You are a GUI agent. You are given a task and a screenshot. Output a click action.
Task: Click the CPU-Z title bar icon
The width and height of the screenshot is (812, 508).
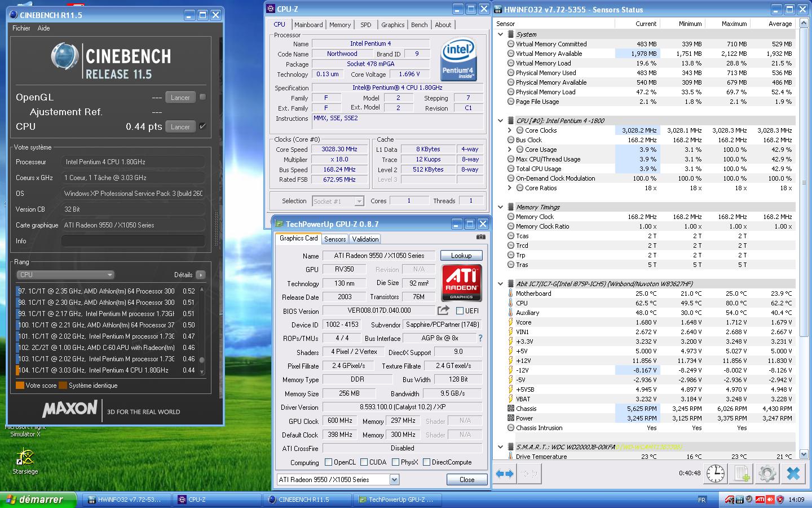[x=271, y=9]
